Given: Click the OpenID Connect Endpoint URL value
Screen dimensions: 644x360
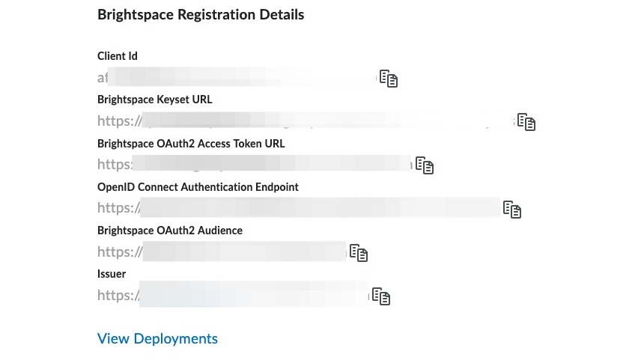Looking at the screenshot, I should point(298,208).
